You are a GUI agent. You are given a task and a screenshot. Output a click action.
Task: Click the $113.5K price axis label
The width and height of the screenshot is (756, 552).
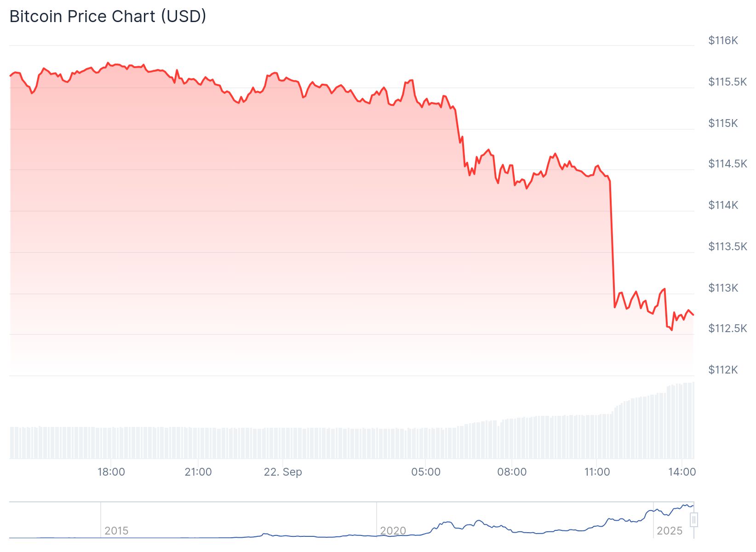coord(727,247)
